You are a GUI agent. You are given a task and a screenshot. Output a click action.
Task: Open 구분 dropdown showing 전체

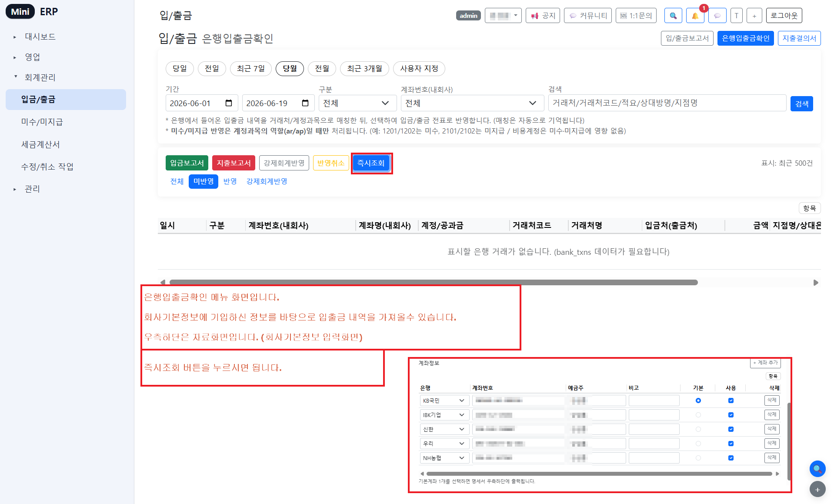click(357, 103)
